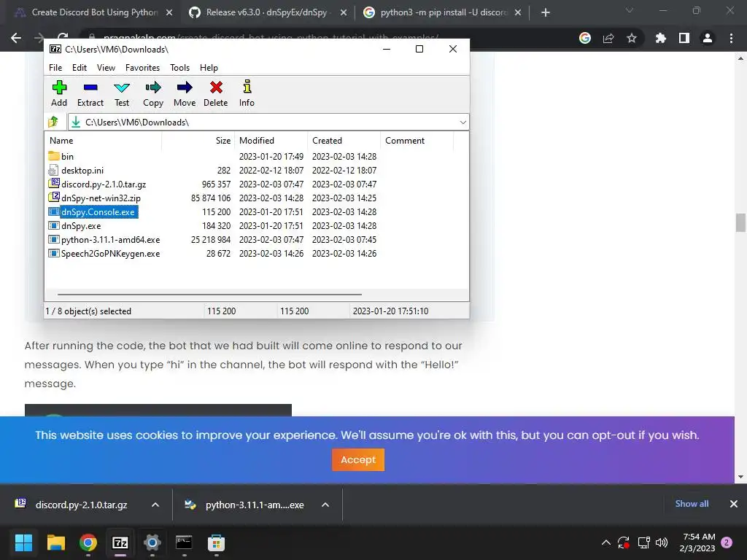Go up one folder level icon

pyautogui.click(x=53, y=122)
